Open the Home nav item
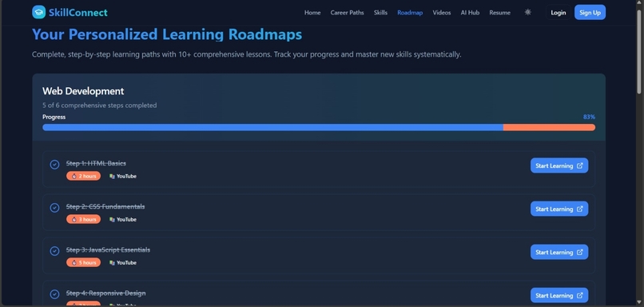Image resolution: width=644 pixels, height=307 pixels. [312, 12]
